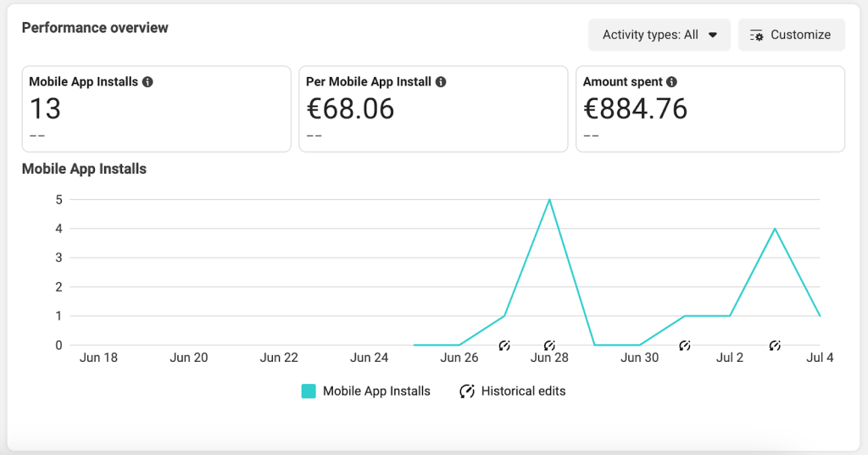
Task: Select the Amount spent €884.76 card
Action: pyautogui.click(x=709, y=109)
